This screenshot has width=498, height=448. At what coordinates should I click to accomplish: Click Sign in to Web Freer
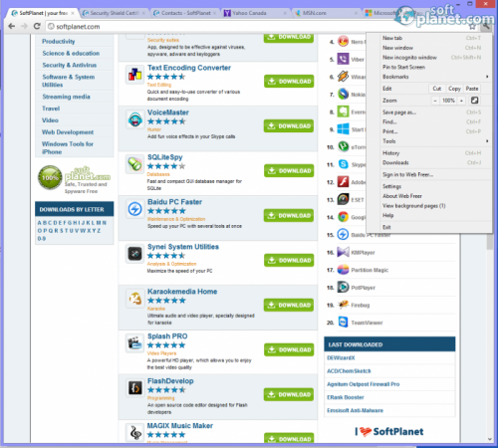435,174
